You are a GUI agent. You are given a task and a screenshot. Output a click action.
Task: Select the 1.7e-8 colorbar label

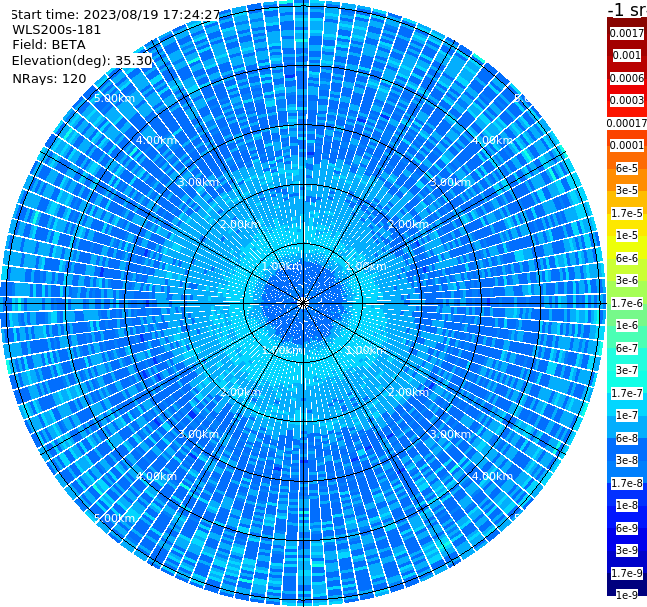pyautogui.click(x=627, y=483)
